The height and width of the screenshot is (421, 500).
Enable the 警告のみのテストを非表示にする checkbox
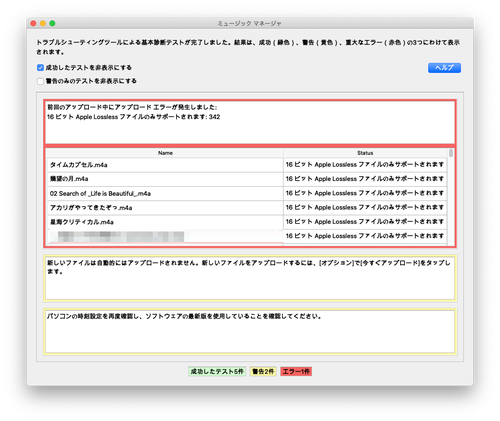point(40,81)
